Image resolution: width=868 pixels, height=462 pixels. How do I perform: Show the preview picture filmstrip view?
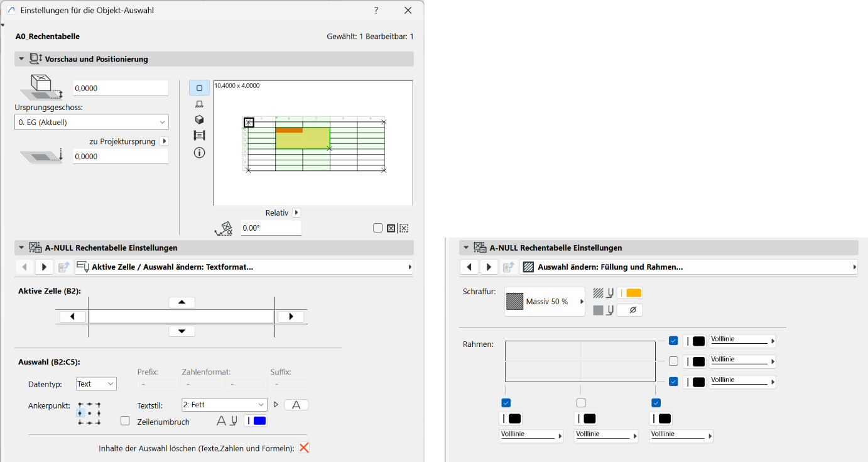[x=199, y=135]
